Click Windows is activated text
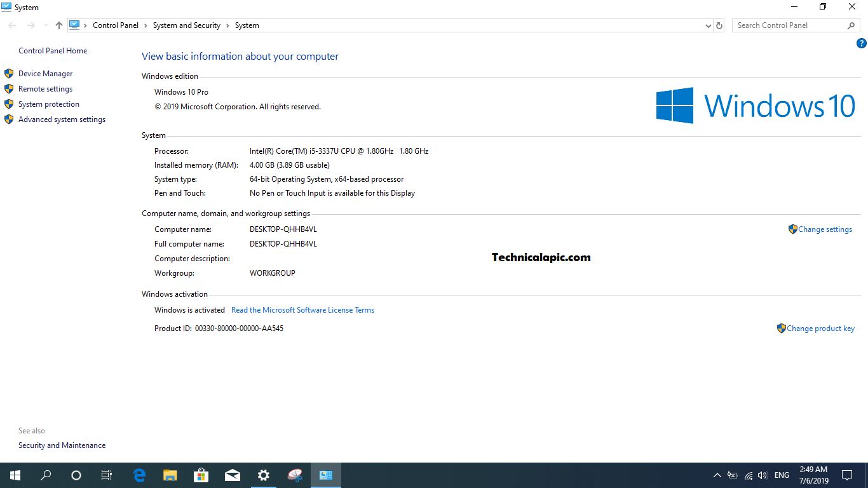868x488 pixels. coord(190,310)
